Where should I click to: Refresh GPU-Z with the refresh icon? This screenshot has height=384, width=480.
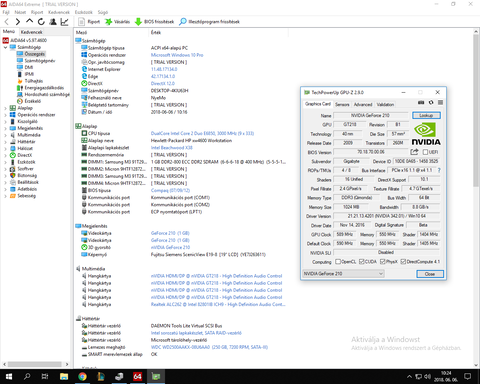pos(431,103)
